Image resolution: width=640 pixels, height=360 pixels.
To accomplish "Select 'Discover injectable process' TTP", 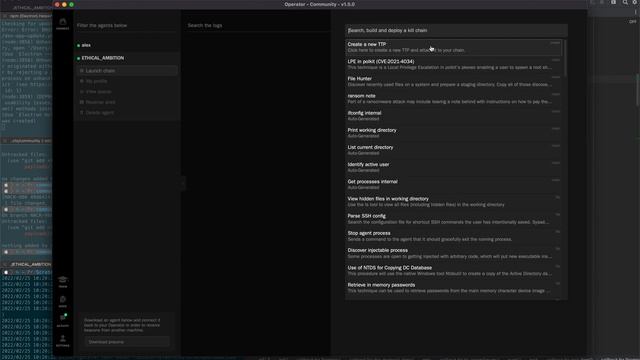I will pos(454,253).
